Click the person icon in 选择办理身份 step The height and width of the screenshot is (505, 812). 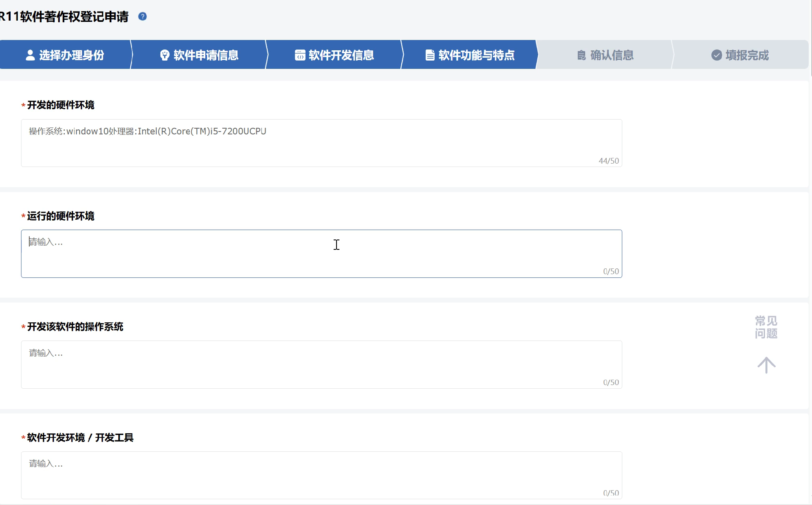pyautogui.click(x=30, y=55)
